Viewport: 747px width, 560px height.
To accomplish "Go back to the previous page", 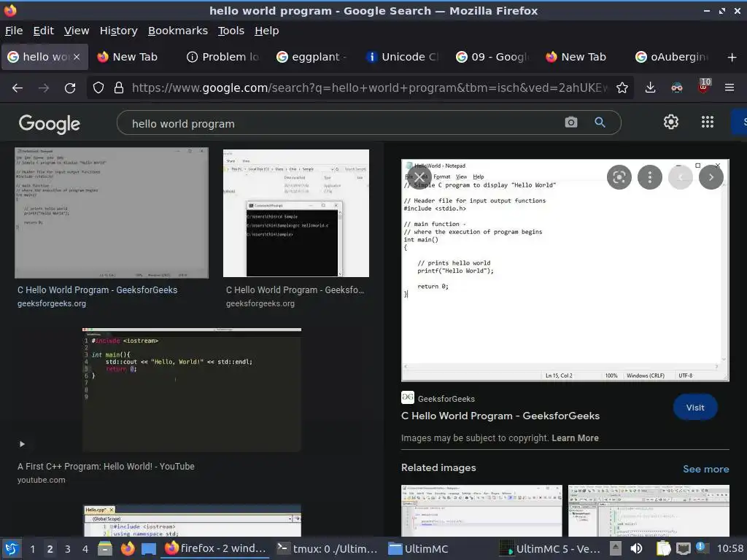I will 18,87.
